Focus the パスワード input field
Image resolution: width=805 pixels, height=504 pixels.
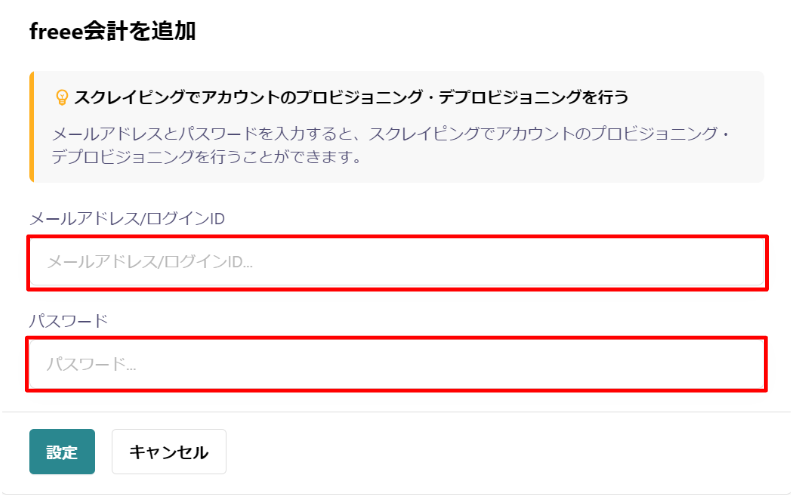[397, 364]
